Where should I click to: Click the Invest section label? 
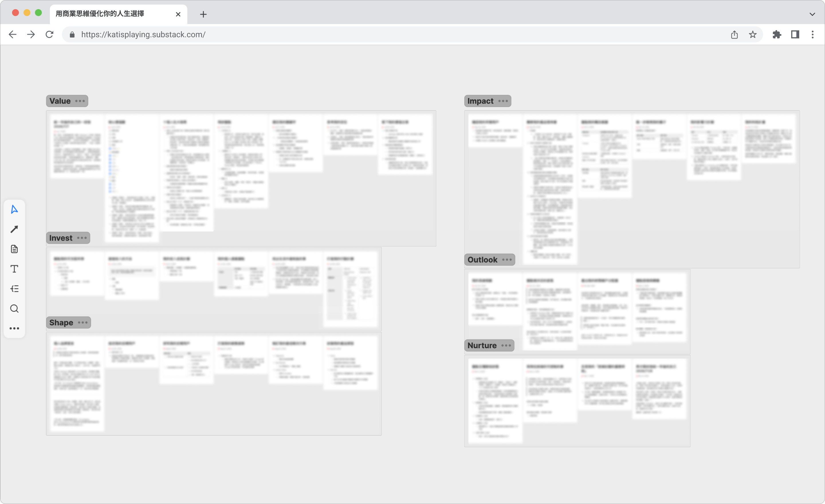pyautogui.click(x=61, y=238)
